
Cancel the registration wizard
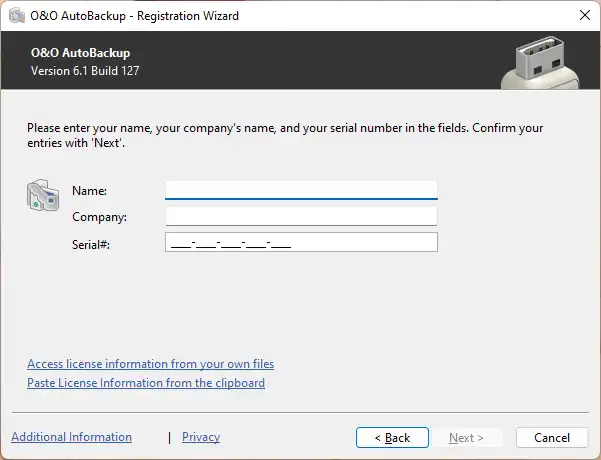coord(552,437)
